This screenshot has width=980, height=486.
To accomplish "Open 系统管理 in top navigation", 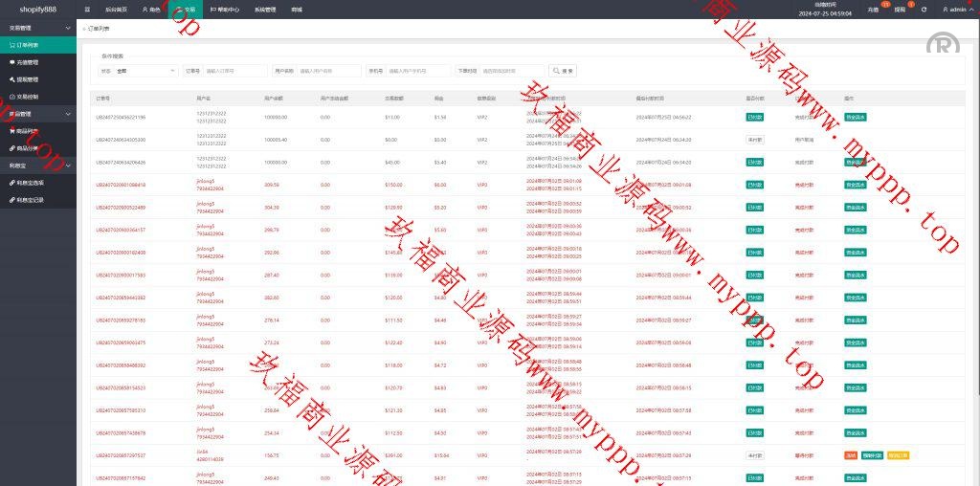I will (x=265, y=9).
